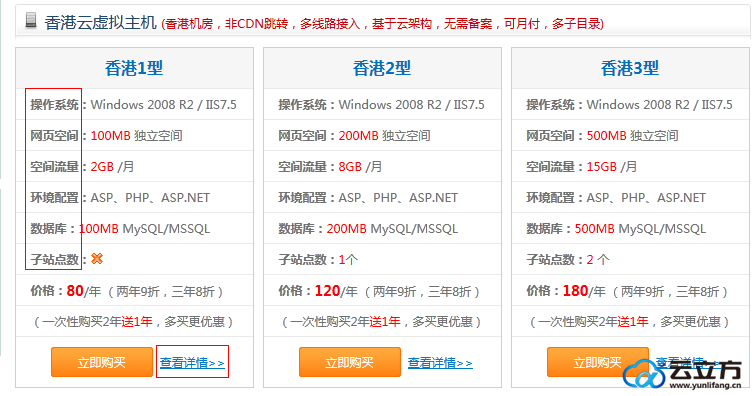Screen dimensions: 752x396
Task: Click the 80/年 price in 香港1型
Action: click(x=84, y=291)
